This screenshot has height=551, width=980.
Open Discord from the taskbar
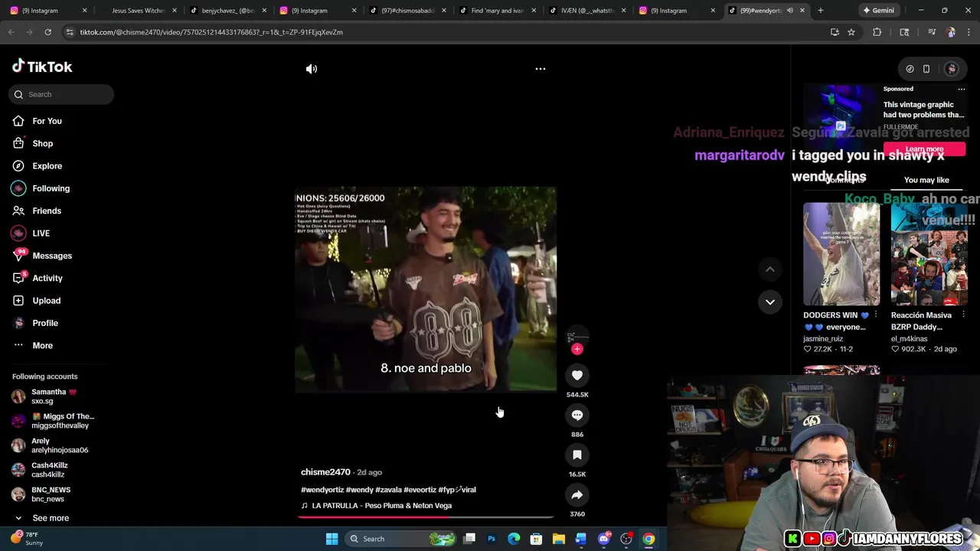(x=604, y=539)
